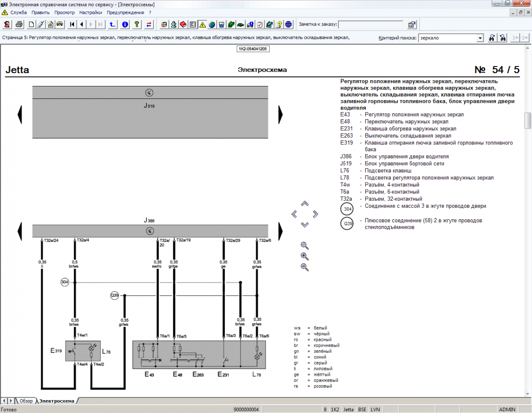Image resolution: width=532 pixels, height=413 pixels.
Task: Select the Электросхема tab
Action: coord(57,401)
